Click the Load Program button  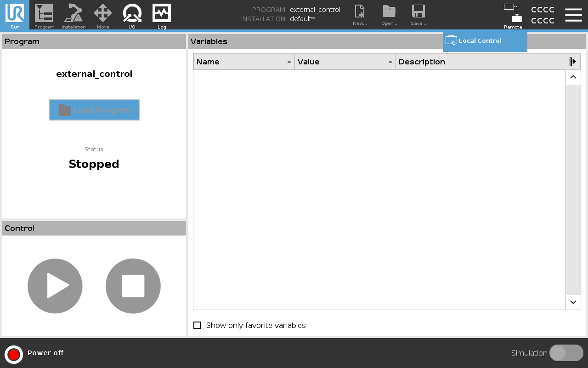[x=94, y=110]
